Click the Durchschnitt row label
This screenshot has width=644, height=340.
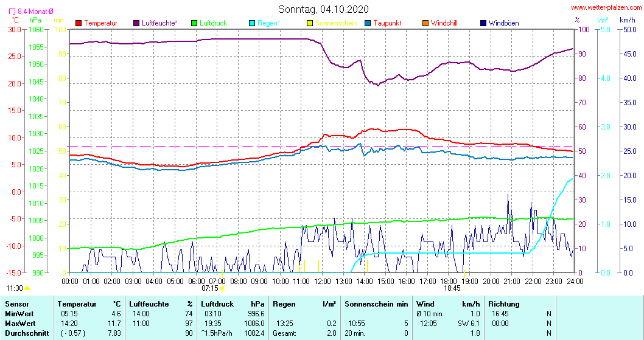pyautogui.click(x=27, y=333)
